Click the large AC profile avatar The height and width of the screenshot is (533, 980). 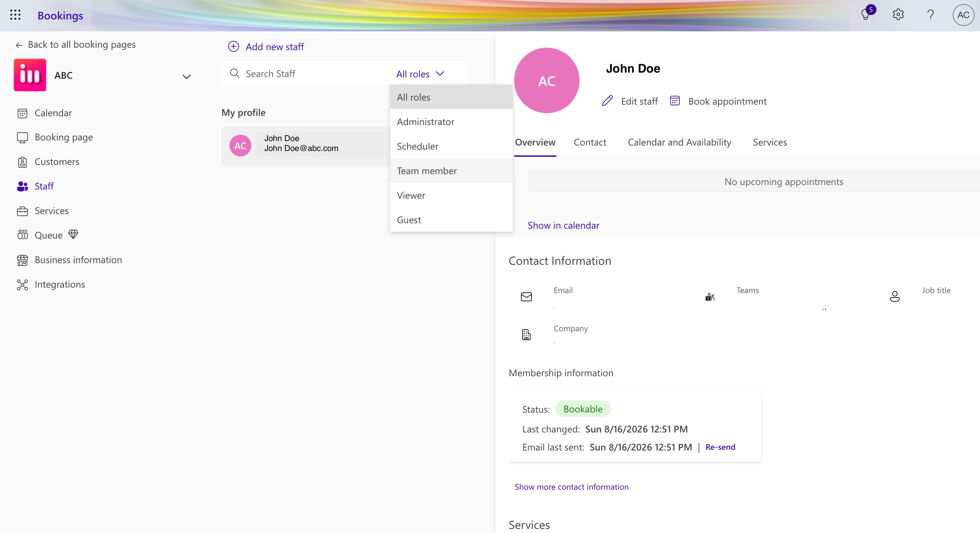pyautogui.click(x=547, y=80)
